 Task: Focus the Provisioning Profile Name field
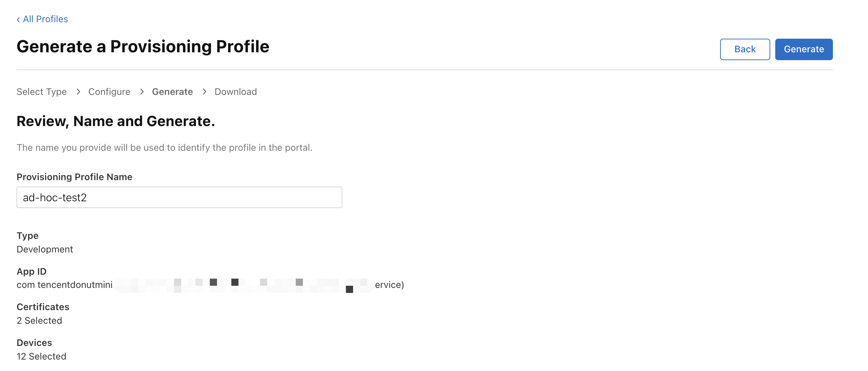point(179,197)
